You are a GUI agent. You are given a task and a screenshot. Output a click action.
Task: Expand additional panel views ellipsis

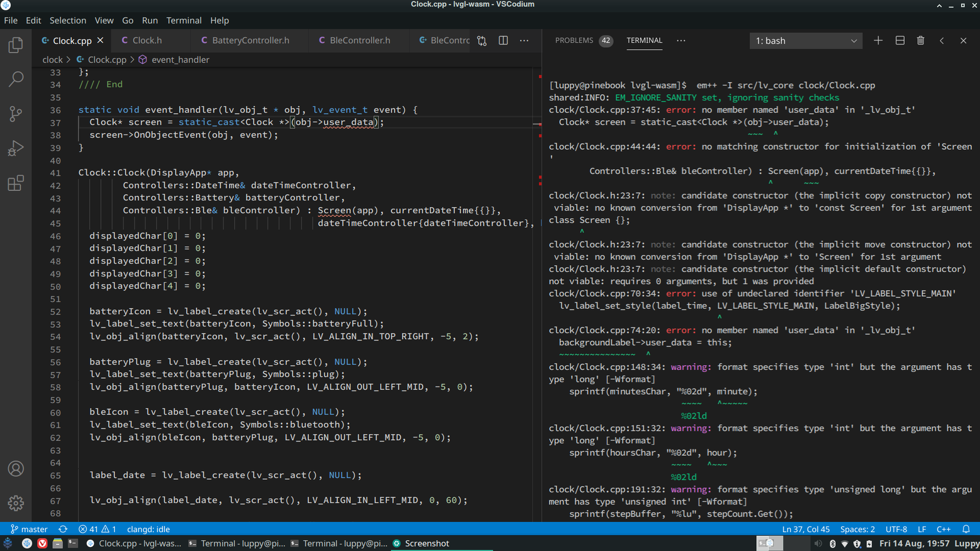point(681,41)
